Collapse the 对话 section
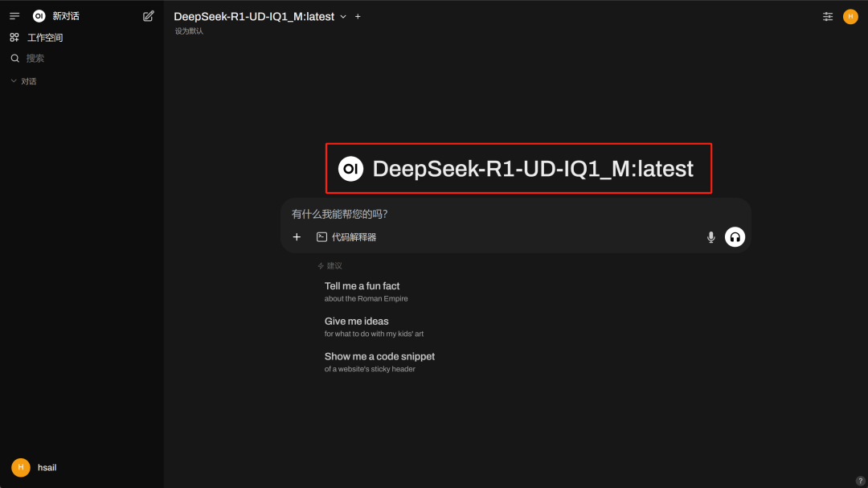Image resolution: width=868 pixels, height=488 pixels. pyautogui.click(x=24, y=81)
